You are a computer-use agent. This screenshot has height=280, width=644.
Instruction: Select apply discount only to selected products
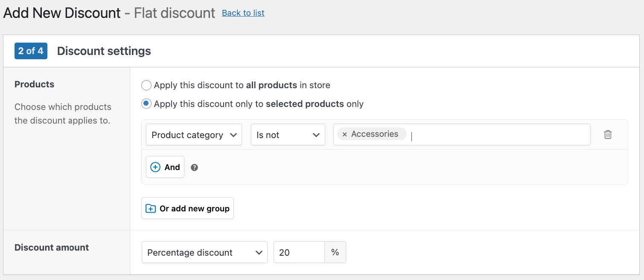(x=146, y=104)
